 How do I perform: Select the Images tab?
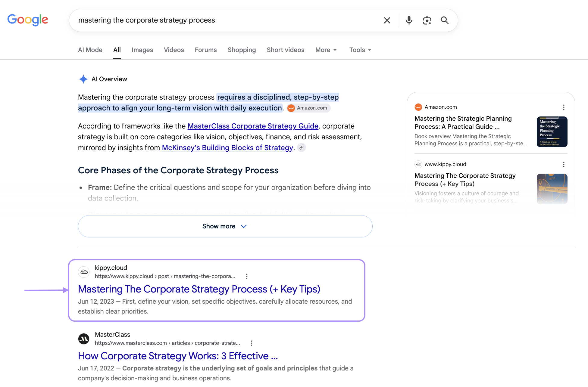(142, 50)
